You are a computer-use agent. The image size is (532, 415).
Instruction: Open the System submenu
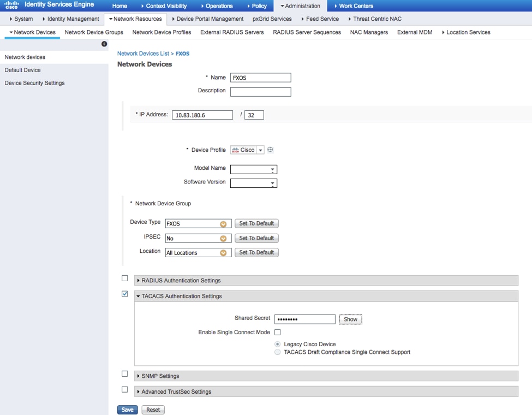[21, 19]
